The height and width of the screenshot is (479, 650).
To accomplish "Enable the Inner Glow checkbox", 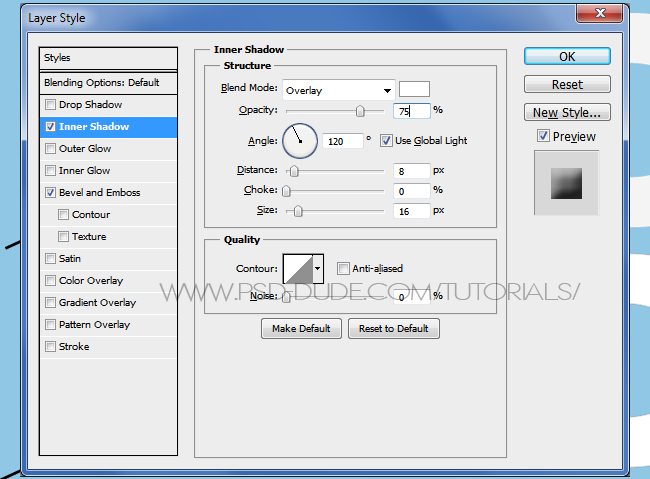I will pos(51,170).
